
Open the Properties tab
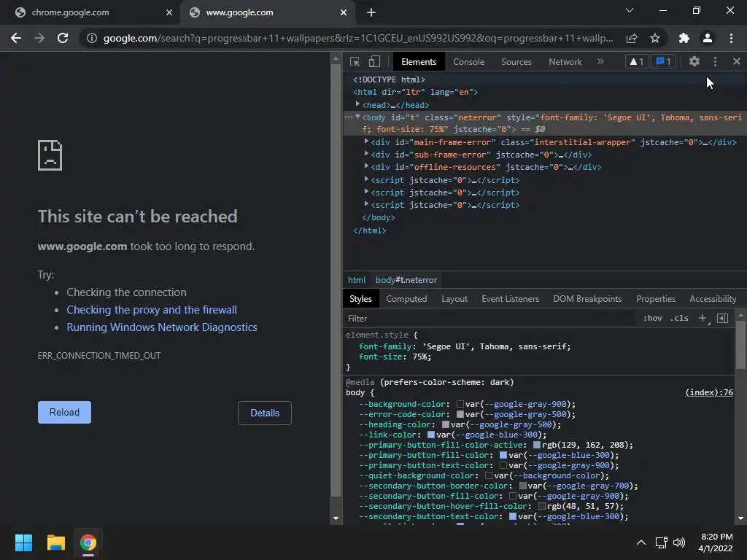656,298
